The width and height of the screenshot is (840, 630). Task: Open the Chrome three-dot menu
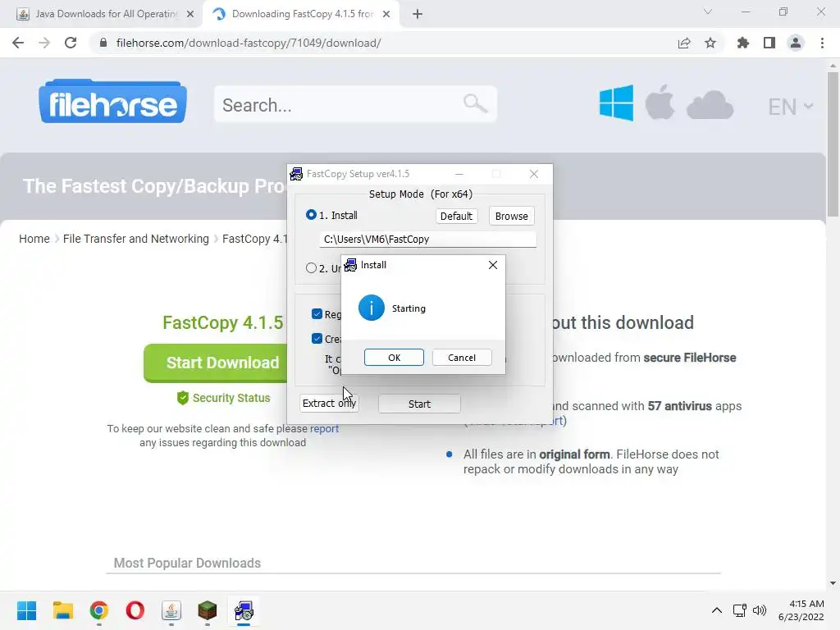[822, 43]
